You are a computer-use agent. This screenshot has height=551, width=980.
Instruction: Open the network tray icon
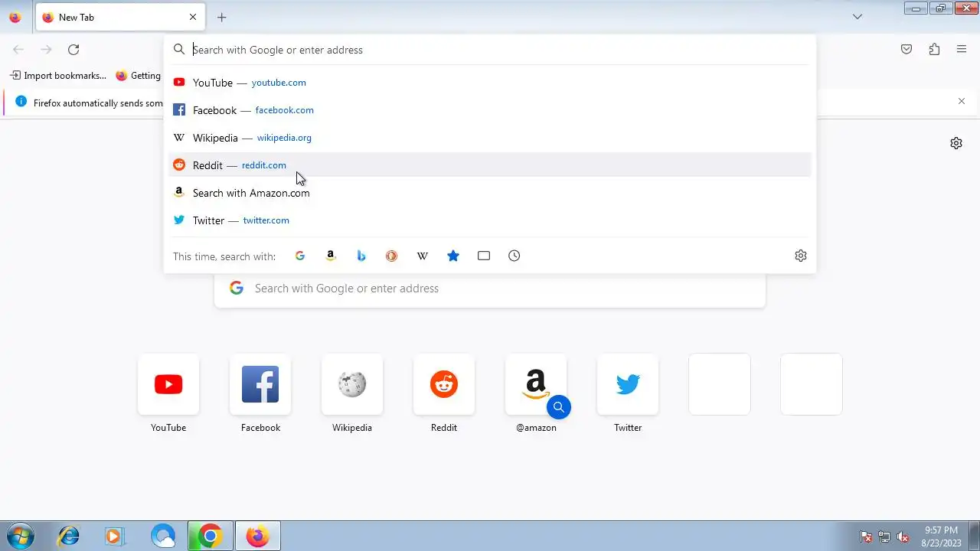coord(884,536)
